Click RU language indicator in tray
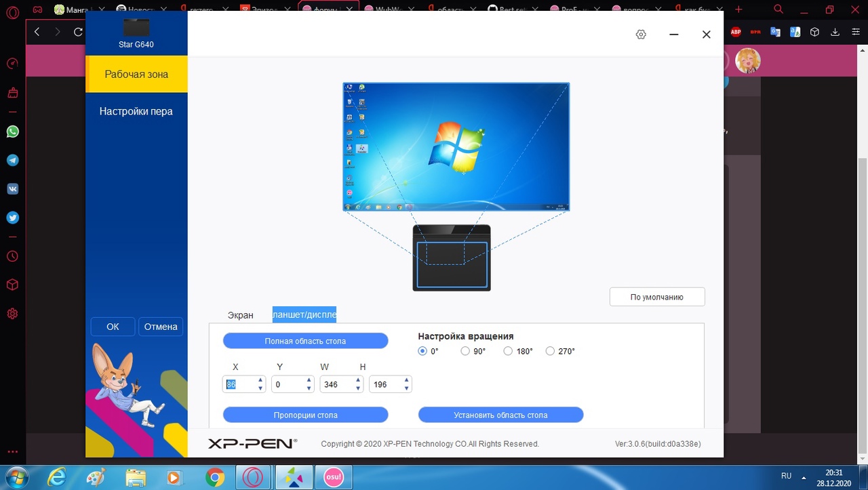Viewport: 868px width, 490px height. click(787, 476)
